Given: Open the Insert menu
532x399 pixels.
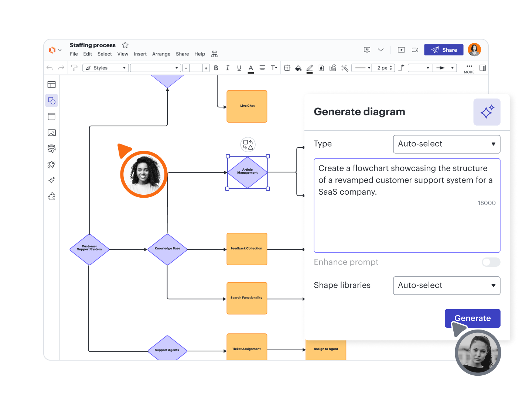Looking at the screenshot, I should point(140,54).
